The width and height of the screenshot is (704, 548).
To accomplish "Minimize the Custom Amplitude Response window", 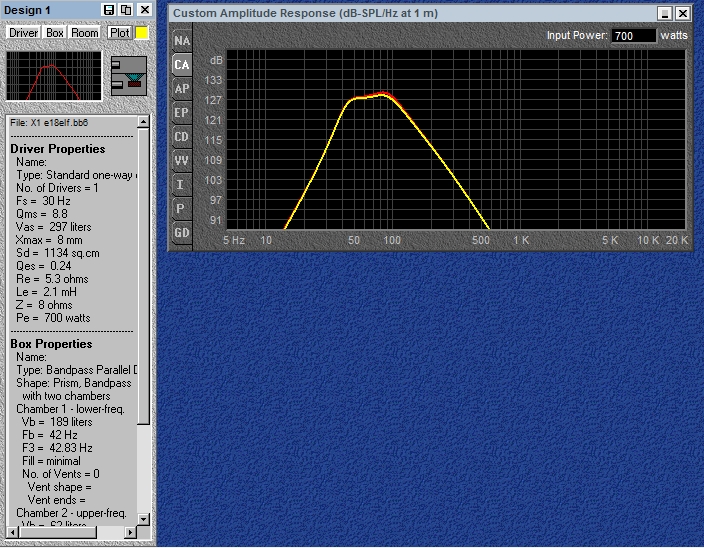I will (x=664, y=13).
